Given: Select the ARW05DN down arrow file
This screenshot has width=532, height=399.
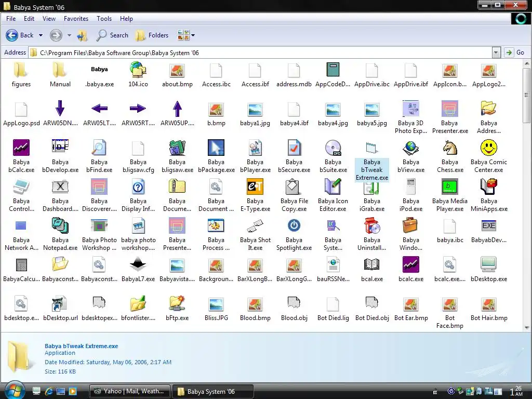Looking at the screenshot, I should pos(60,109).
